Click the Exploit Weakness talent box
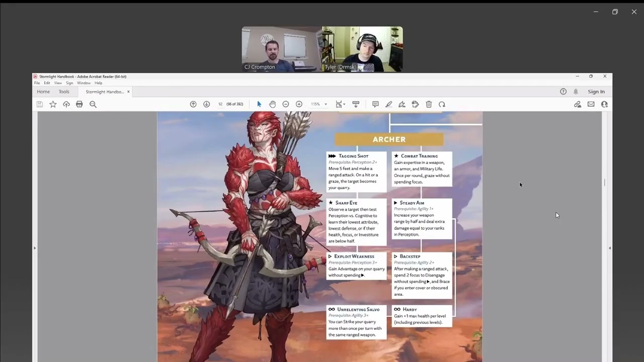This screenshot has height=362, width=644. pos(356,266)
